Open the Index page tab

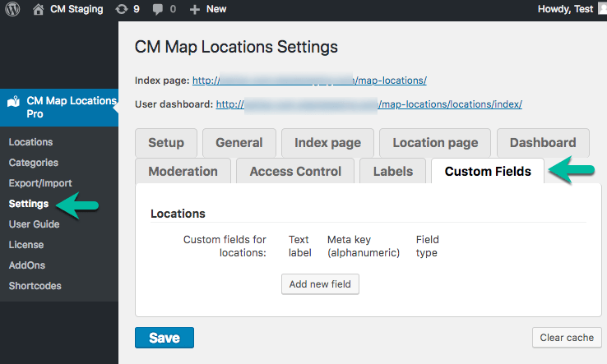pyautogui.click(x=327, y=142)
